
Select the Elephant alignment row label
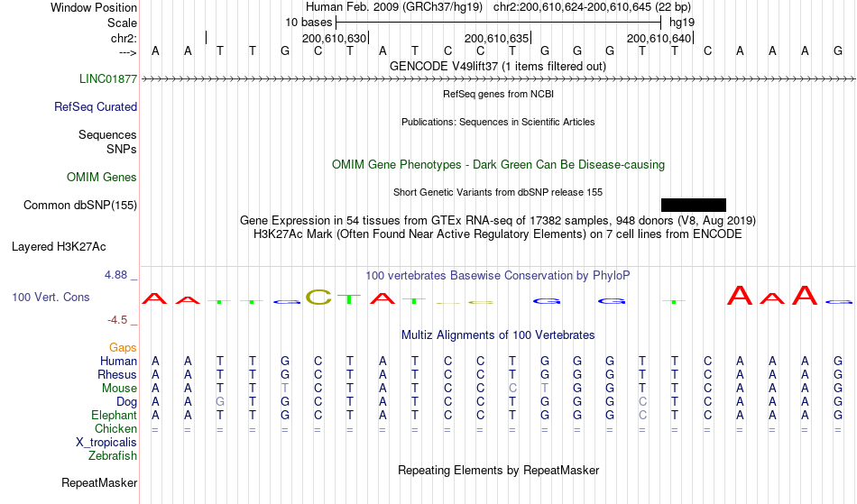click(115, 416)
